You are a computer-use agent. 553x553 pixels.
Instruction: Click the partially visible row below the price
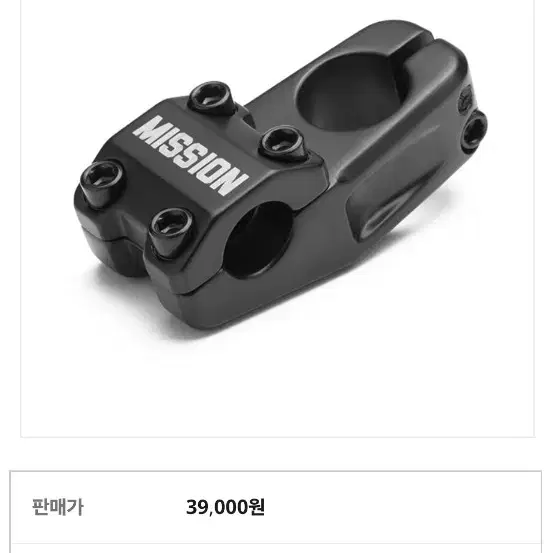pos(276,548)
